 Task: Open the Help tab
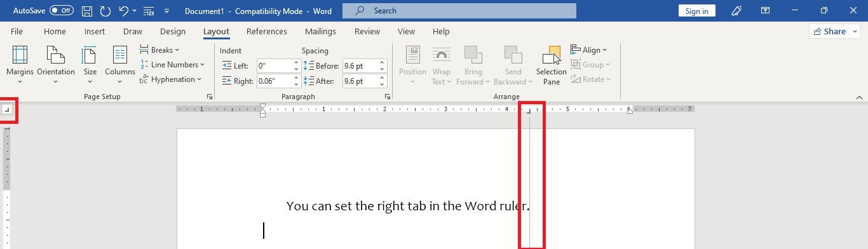pyautogui.click(x=441, y=31)
